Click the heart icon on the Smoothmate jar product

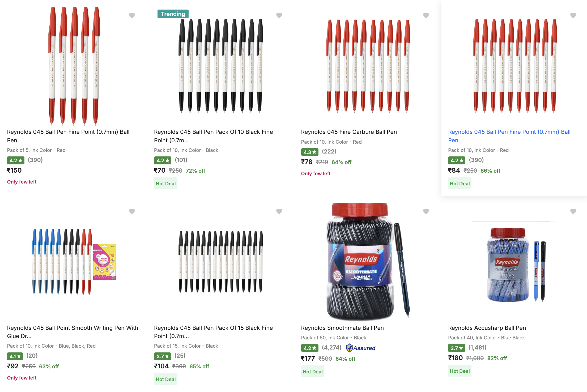point(426,211)
